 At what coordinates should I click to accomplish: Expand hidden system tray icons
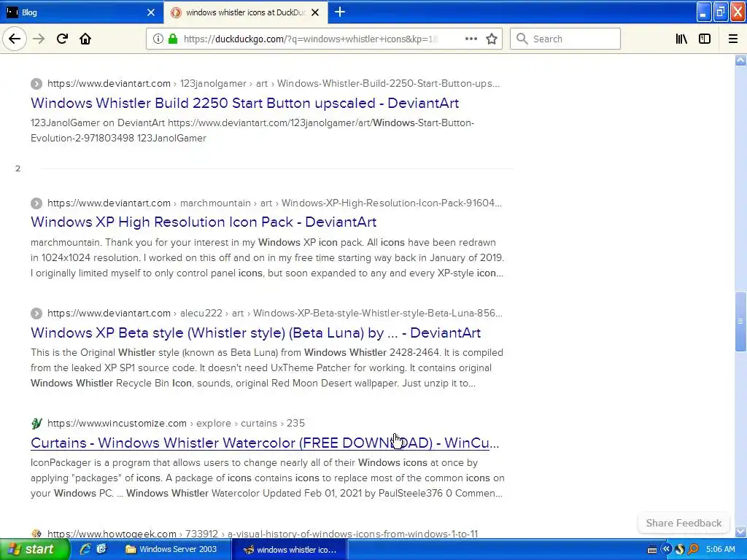(x=666, y=549)
